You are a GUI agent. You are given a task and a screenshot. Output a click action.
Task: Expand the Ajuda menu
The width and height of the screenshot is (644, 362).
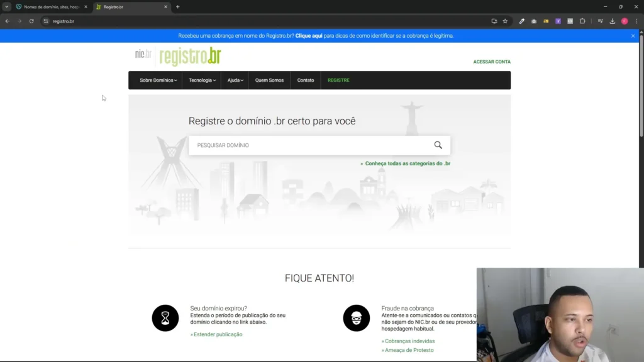point(235,80)
